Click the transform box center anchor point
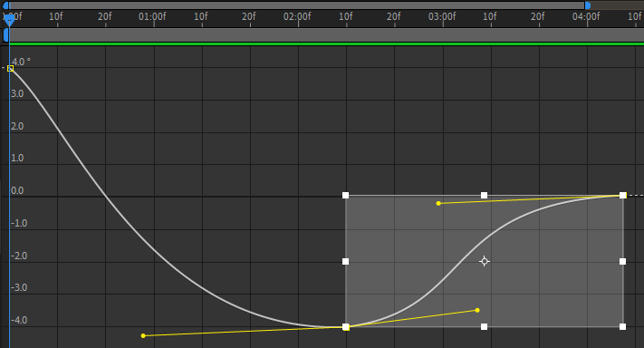Viewport: 644px width, 348px height. (485, 261)
